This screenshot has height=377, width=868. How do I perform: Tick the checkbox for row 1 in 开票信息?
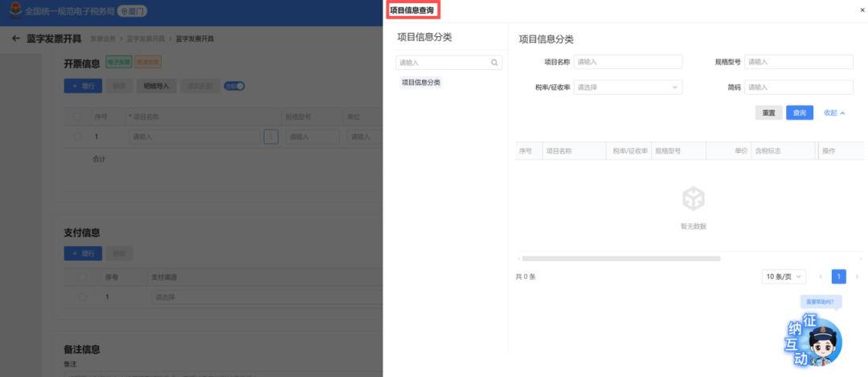(78, 137)
